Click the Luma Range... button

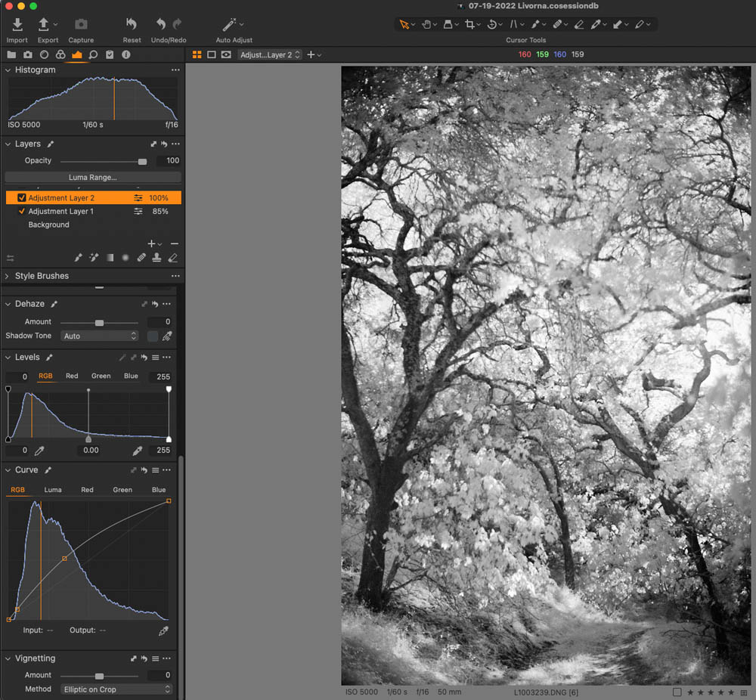click(92, 177)
